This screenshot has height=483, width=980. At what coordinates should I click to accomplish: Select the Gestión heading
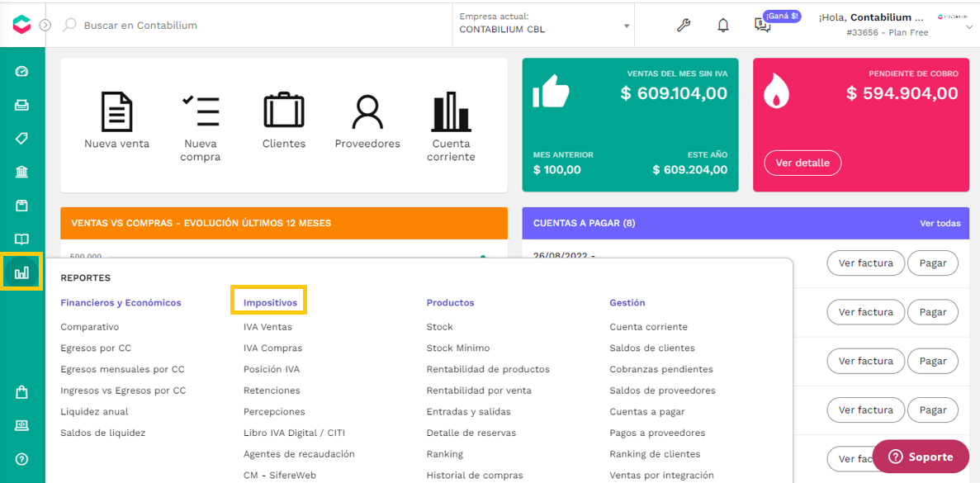627,302
